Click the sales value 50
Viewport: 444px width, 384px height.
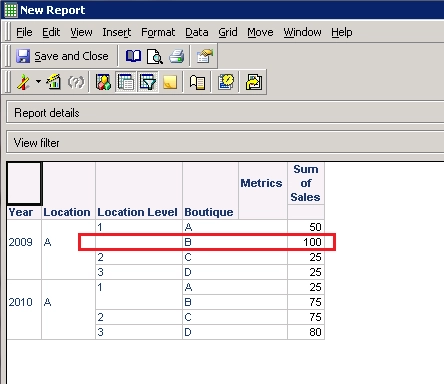click(315, 227)
